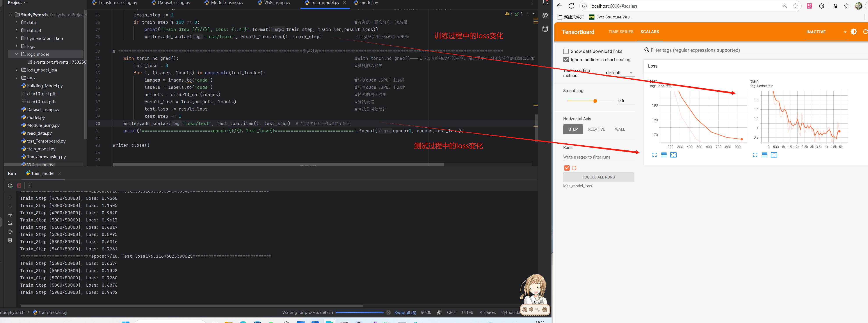Set horizontal axis to RELATIVE
Viewport: 868px width, 323px height.
pyautogui.click(x=596, y=129)
